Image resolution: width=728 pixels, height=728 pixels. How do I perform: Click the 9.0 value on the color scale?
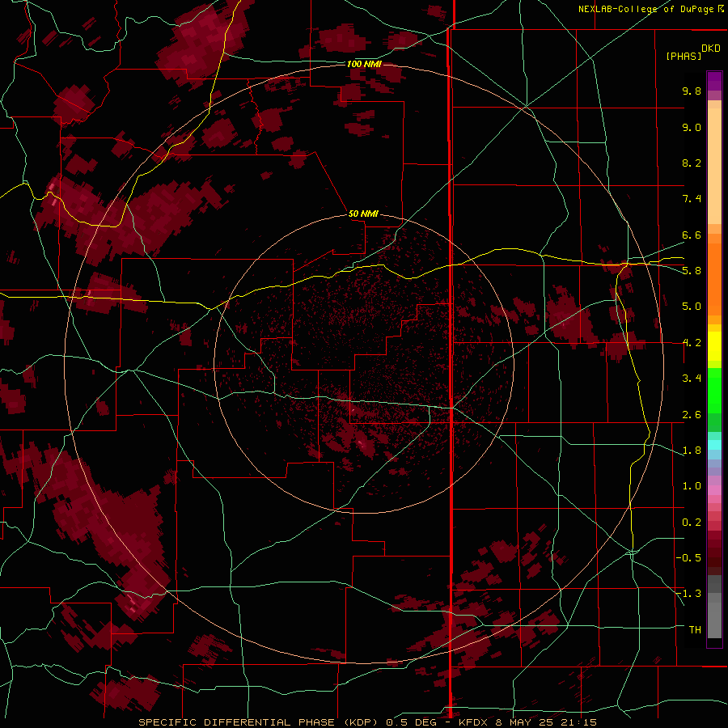pyautogui.click(x=692, y=127)
